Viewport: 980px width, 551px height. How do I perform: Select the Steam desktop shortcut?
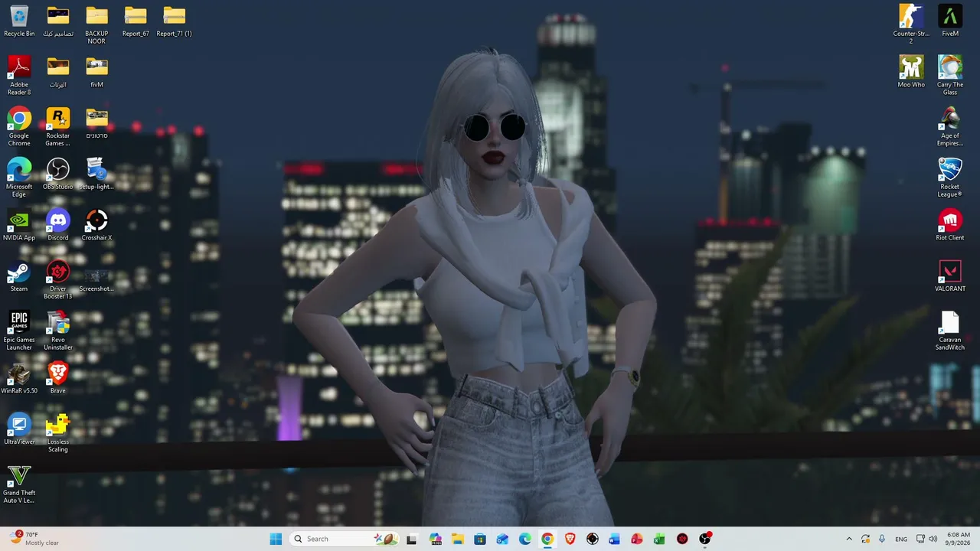(x=19, y=276)
